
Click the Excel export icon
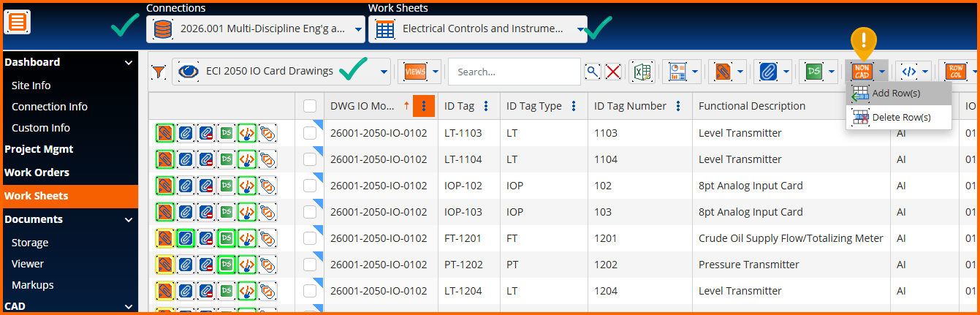pos(642,72)
